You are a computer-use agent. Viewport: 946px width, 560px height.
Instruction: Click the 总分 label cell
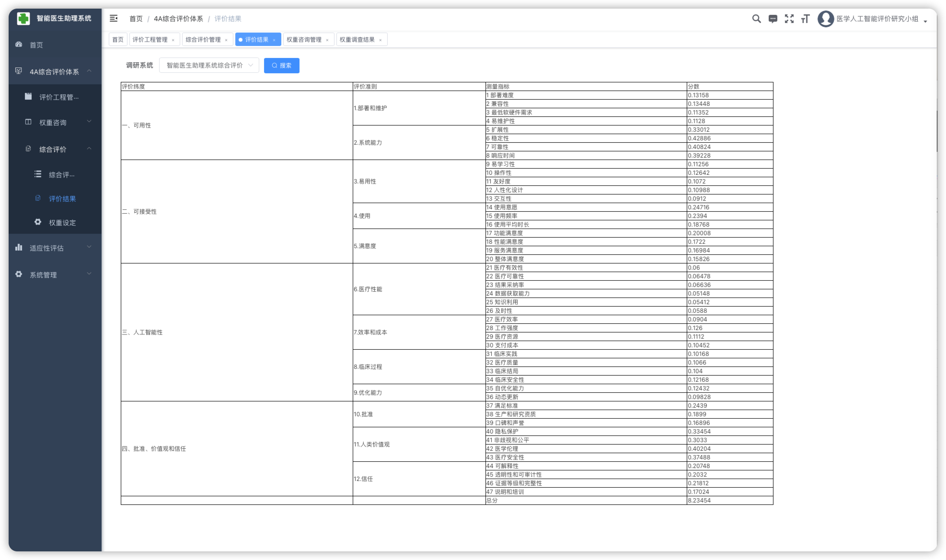pyautogui.click(x=586, y=501)
